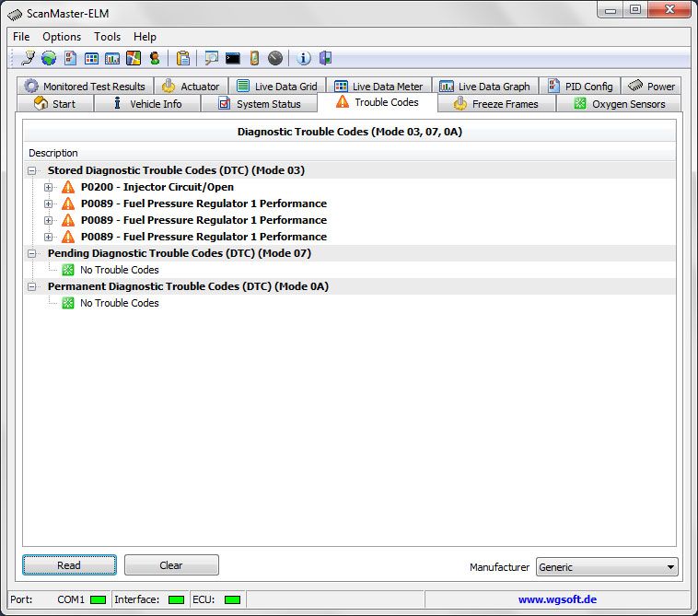Open the Help menu
Screen dimensions: 698x616
pyautogui.click(x=145, y=37)
